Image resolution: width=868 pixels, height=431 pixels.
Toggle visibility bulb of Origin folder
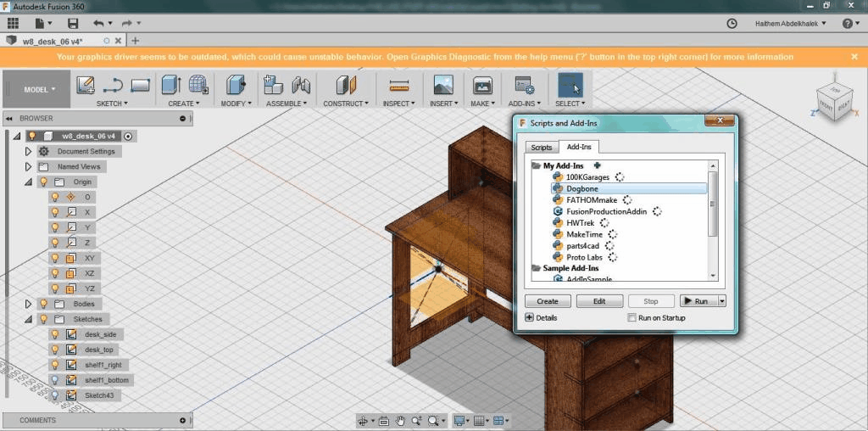tap(43, 182)
